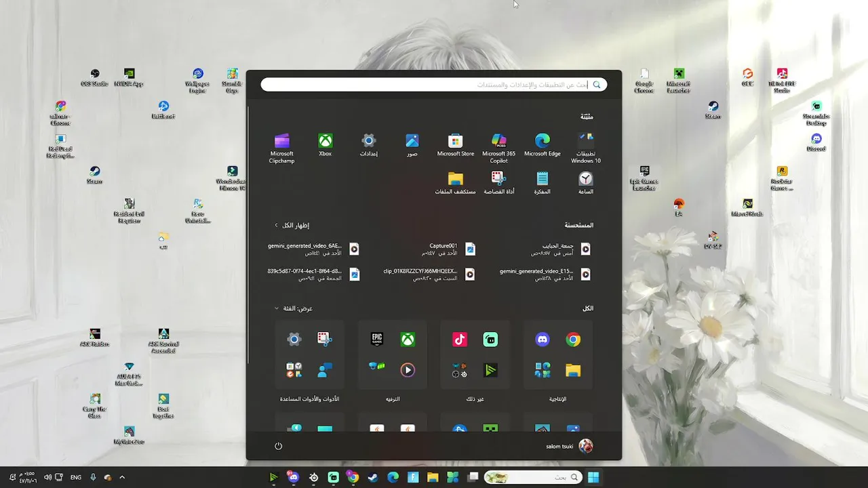The width and height of the screenshot is (868, 488).
Task: Click إظهار الكل show all recommendations
Action: (292, 225)
